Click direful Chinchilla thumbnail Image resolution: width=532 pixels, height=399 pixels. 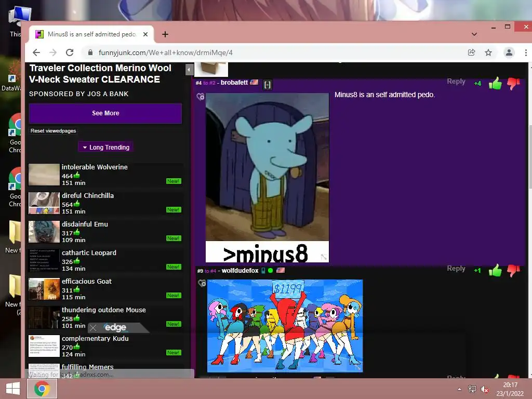pyautogui.click(x=44, y=203)
